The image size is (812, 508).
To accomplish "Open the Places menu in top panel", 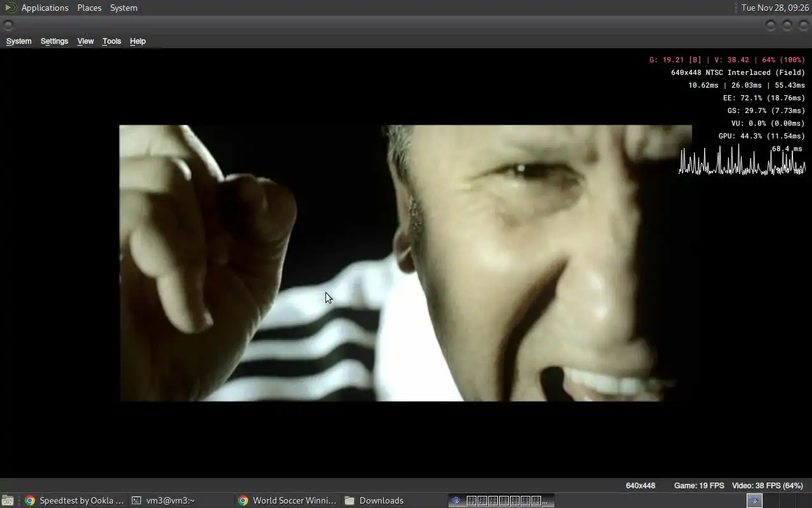I will 89,8.
